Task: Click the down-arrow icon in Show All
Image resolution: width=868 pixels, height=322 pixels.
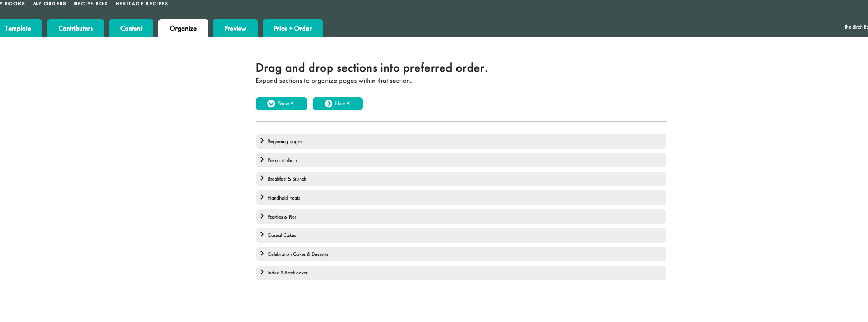Action: click(271, 103)
